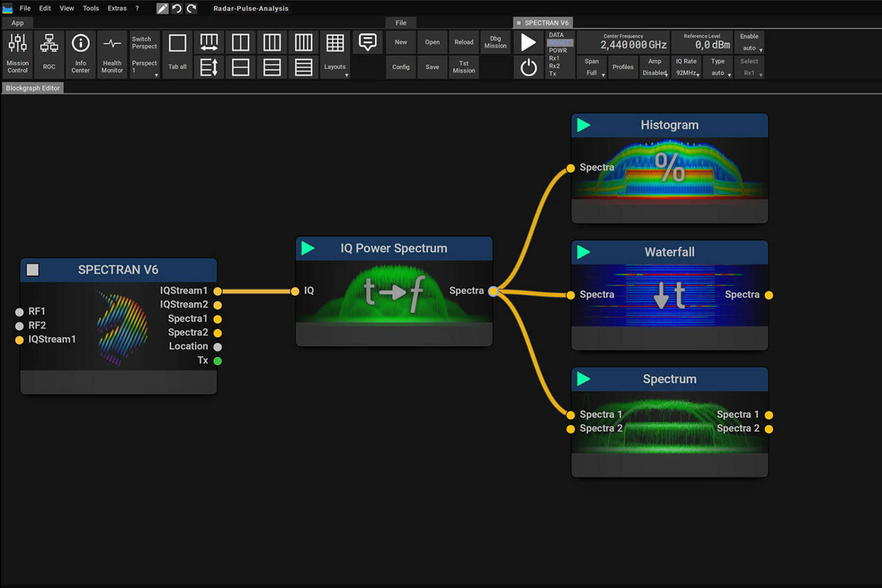Viewport: 882px width, 588px height.
Task: Open the View menu
Action: (67, 8)
